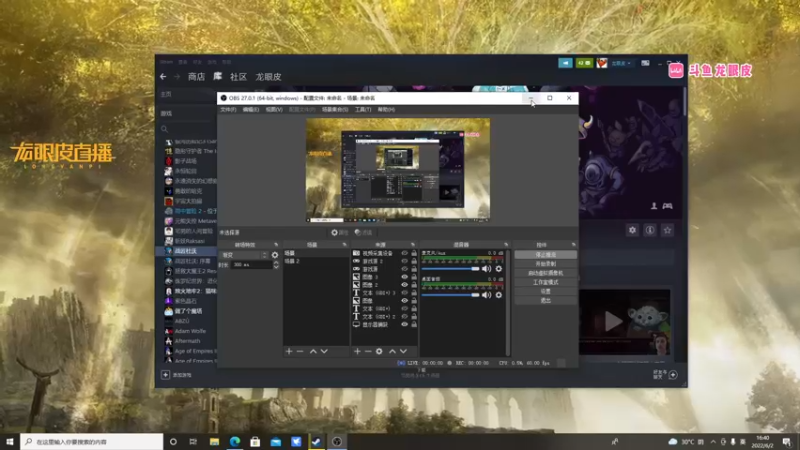The width and height of the screenshot is (800, 450).
Task: Move the selected scene down in Scenes panel
Action: pyautogui.click(x=324, y=352)
